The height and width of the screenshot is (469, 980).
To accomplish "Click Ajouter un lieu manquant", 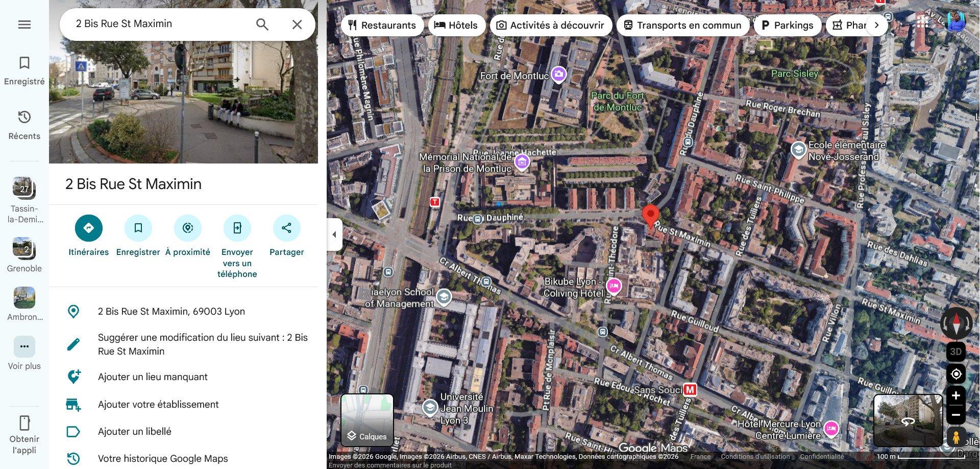I will [183, 377].
